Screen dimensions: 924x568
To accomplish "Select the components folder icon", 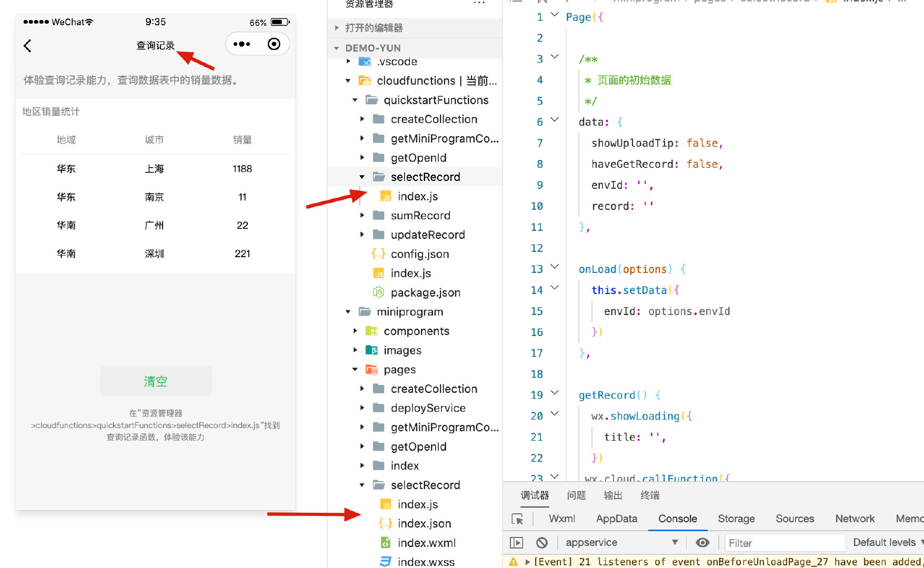I will pos(371,331).
